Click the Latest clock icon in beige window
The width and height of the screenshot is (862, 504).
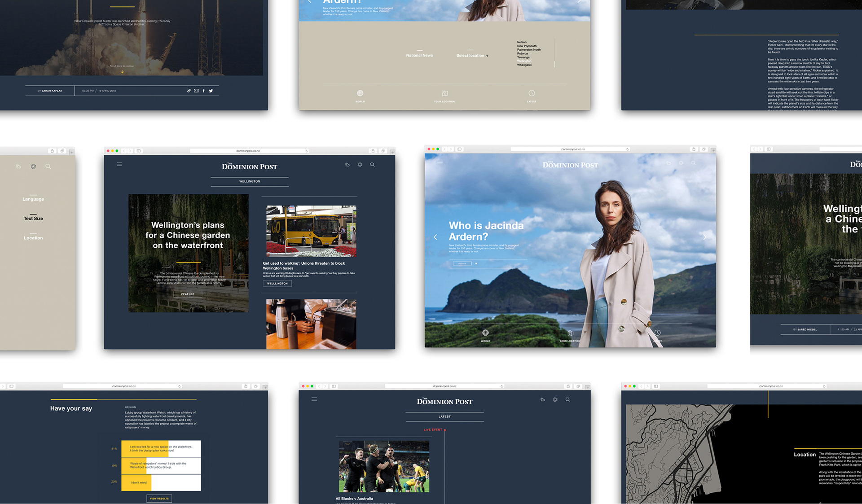(532, 93)
